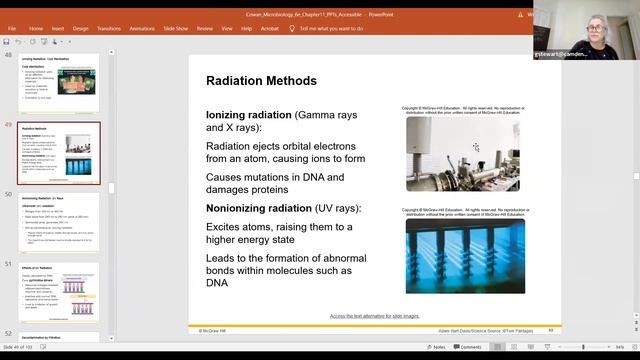Click the 'Radiation Methods' slide title
The width and height of the screenshot is (640, 360).
[x=261, y=81]
